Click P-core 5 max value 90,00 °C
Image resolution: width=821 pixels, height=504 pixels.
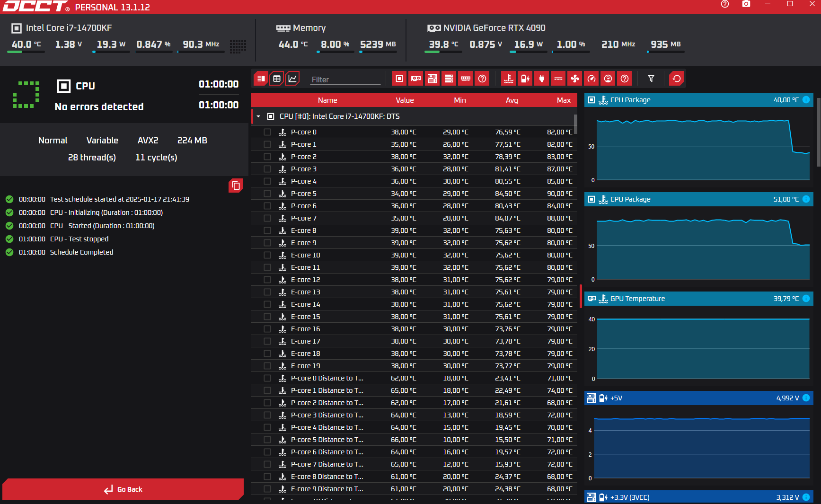(x=560, y=194)
